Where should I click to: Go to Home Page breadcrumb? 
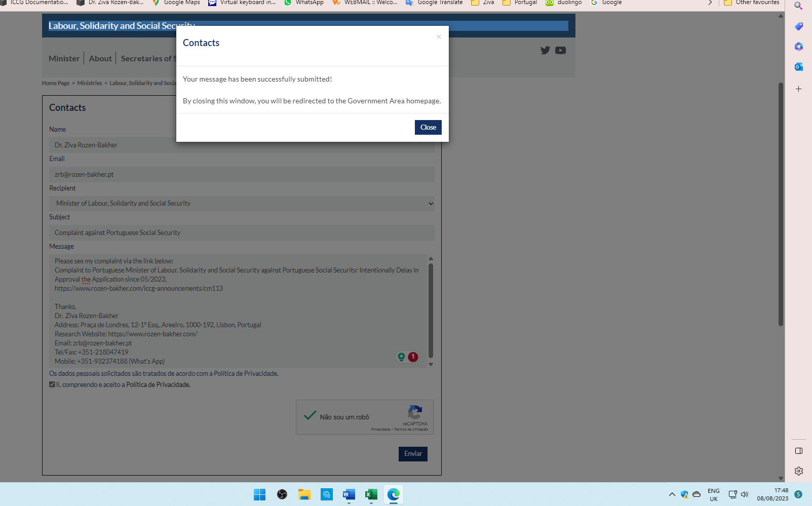(x=56, y=83)
